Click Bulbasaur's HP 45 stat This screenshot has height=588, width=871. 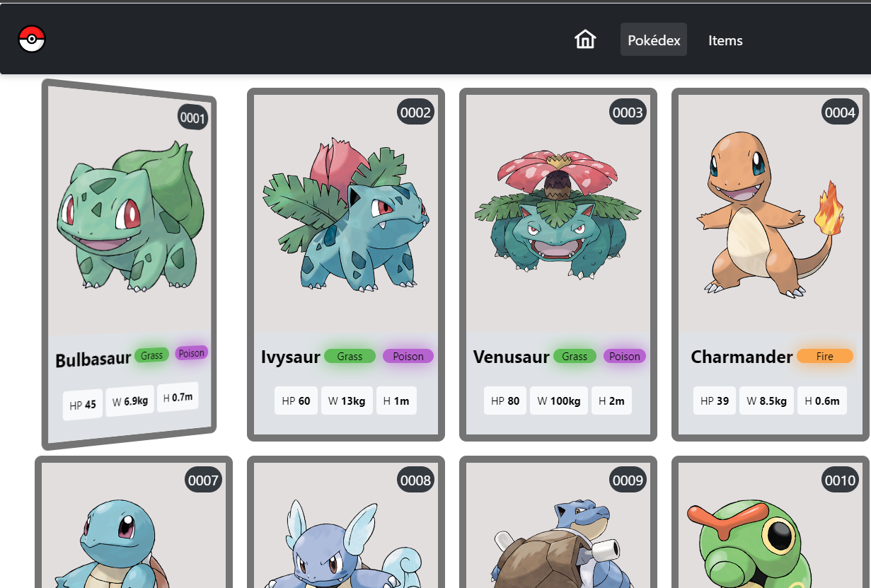click(x=83, y=405)
